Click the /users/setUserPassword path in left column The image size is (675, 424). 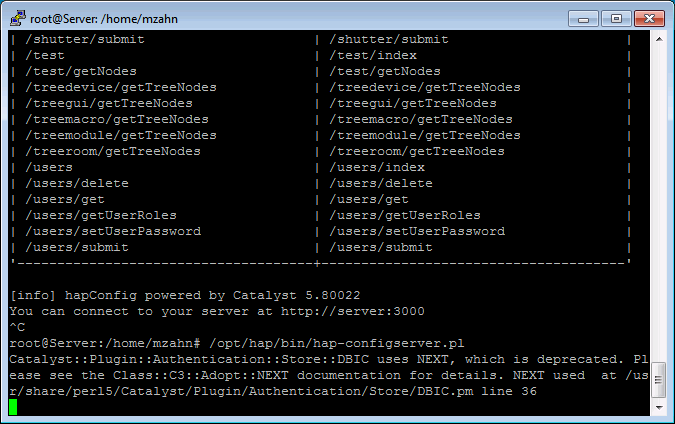113,231
